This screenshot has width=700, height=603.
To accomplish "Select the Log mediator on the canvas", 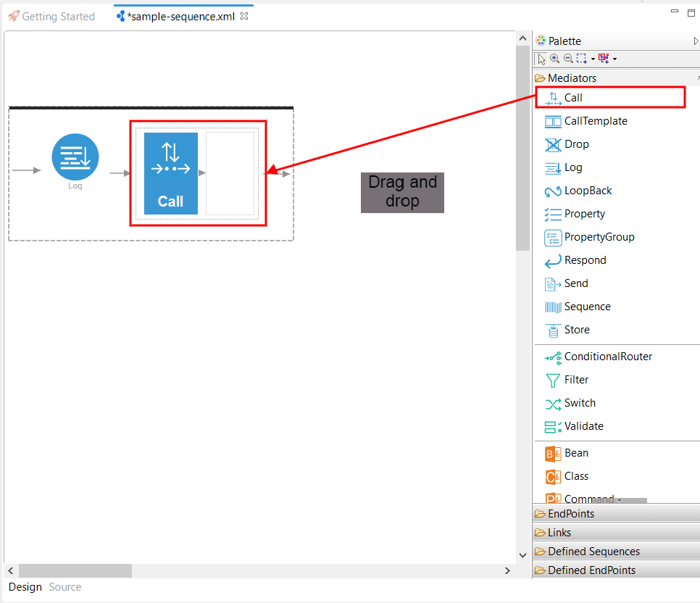I will pos(75,157).
